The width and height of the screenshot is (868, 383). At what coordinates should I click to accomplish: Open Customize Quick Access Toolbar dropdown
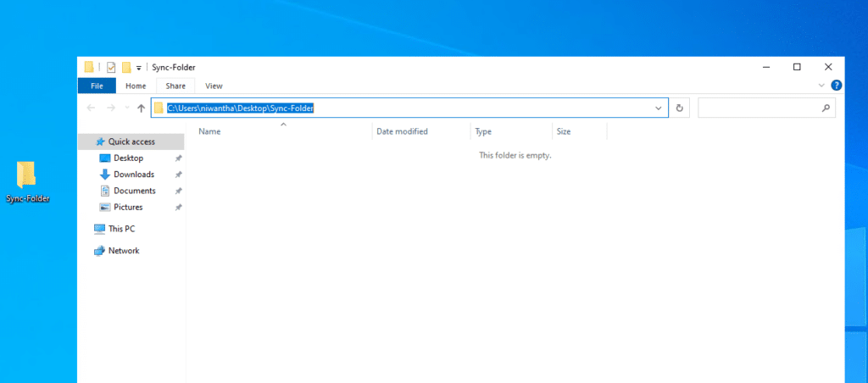click(138, 68)
